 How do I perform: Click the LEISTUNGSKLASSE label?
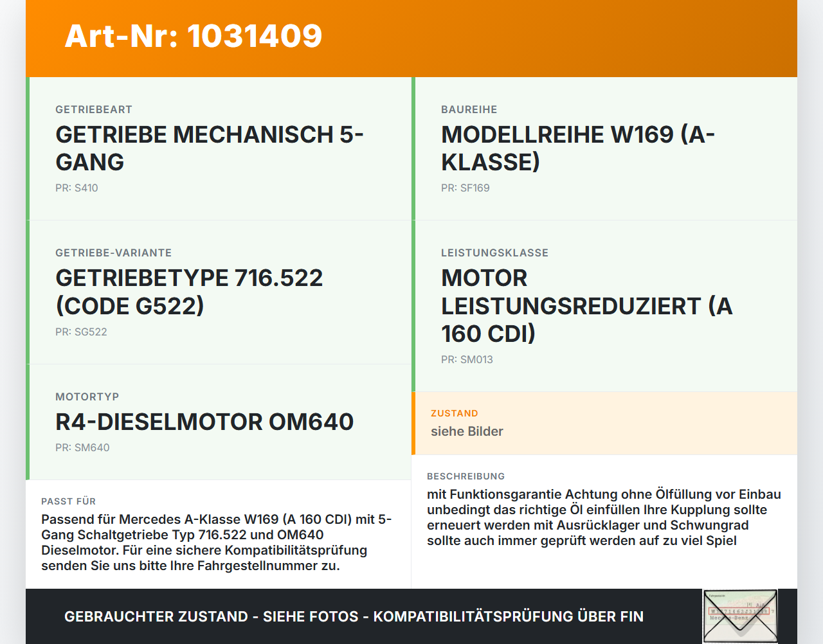pos(495,253)
